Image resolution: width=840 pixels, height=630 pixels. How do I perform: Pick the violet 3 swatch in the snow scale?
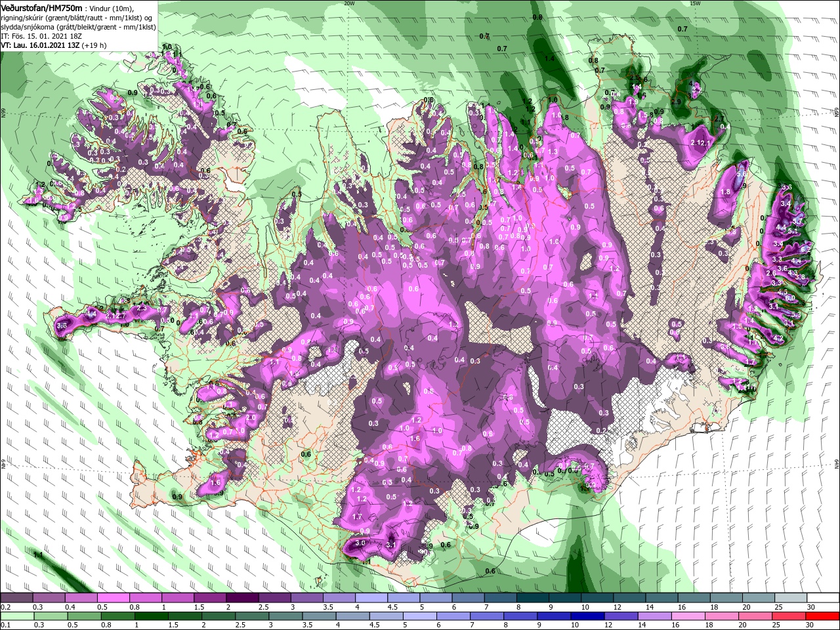click(306, 598)
